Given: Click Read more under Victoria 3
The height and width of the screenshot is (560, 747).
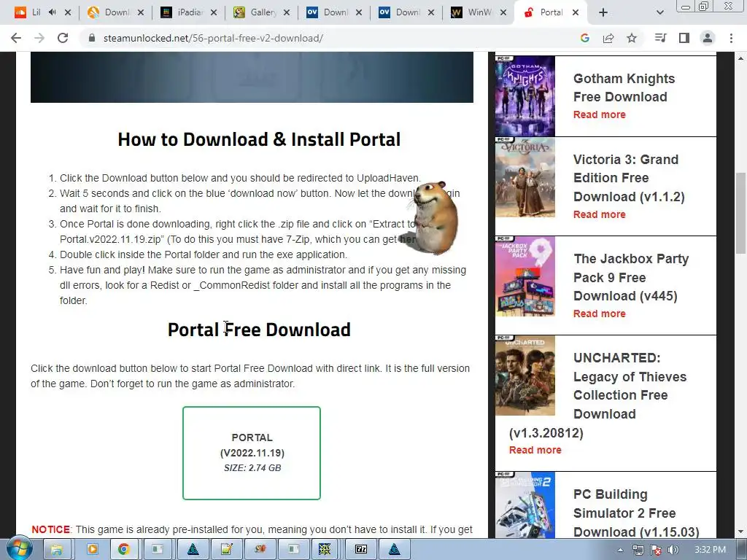Looking at the screenshot, I should [600, 214].
